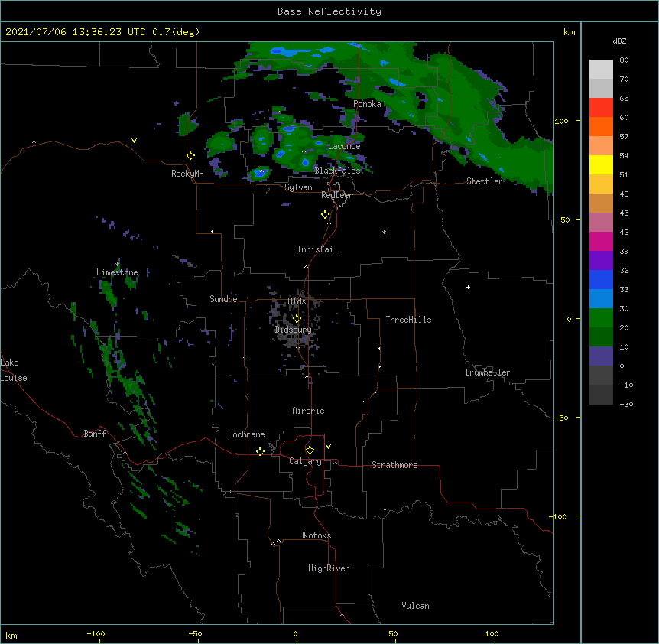Click the 45 value on the dBZ scale
The height and width of the screenshot is (644, 659).
(624, 213)
